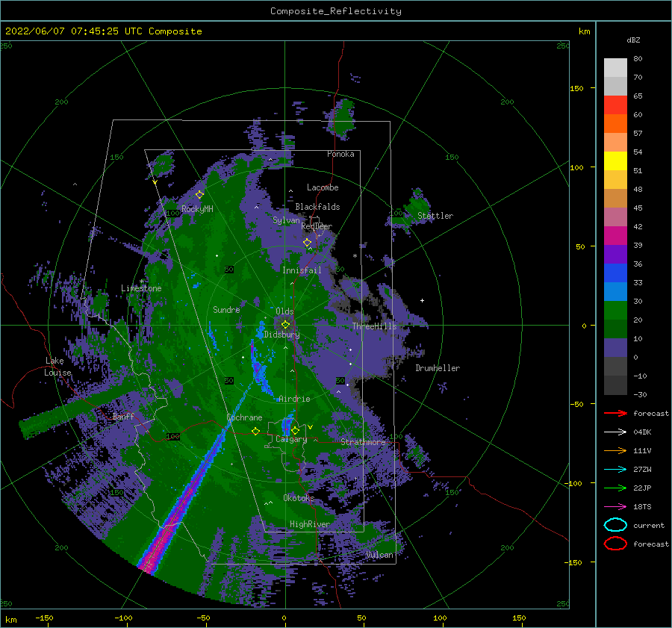Click the Innisfail town label
The height and width of the screenshot is (628, 672).
coord(302,270)
